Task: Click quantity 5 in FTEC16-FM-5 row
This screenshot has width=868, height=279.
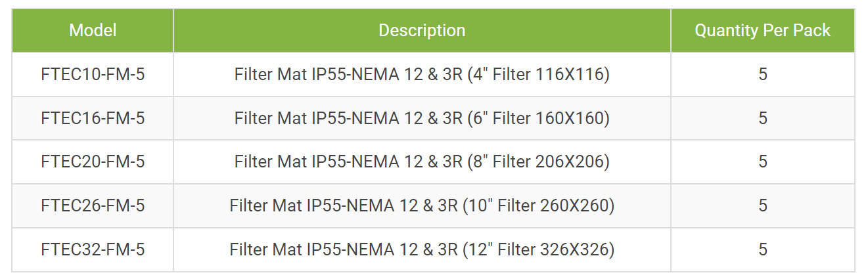Action: (763, 118)
